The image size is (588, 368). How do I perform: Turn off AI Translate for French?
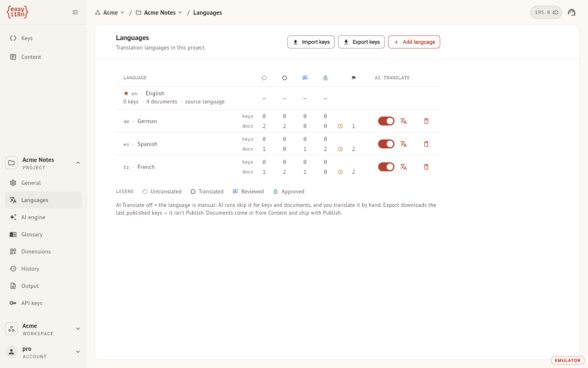(x=386, y=167)
